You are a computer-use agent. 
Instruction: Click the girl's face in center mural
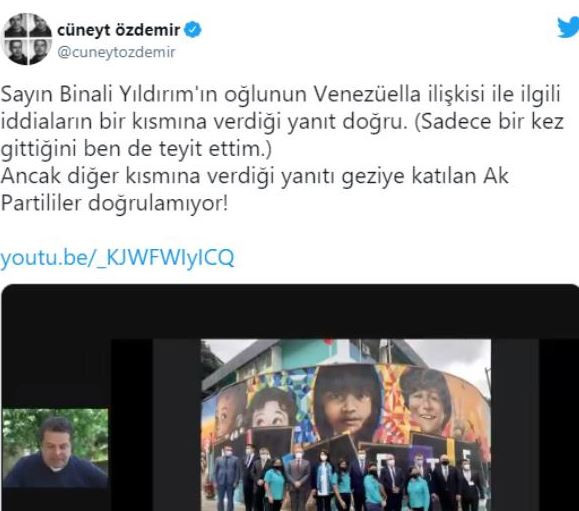pos(348,402)
